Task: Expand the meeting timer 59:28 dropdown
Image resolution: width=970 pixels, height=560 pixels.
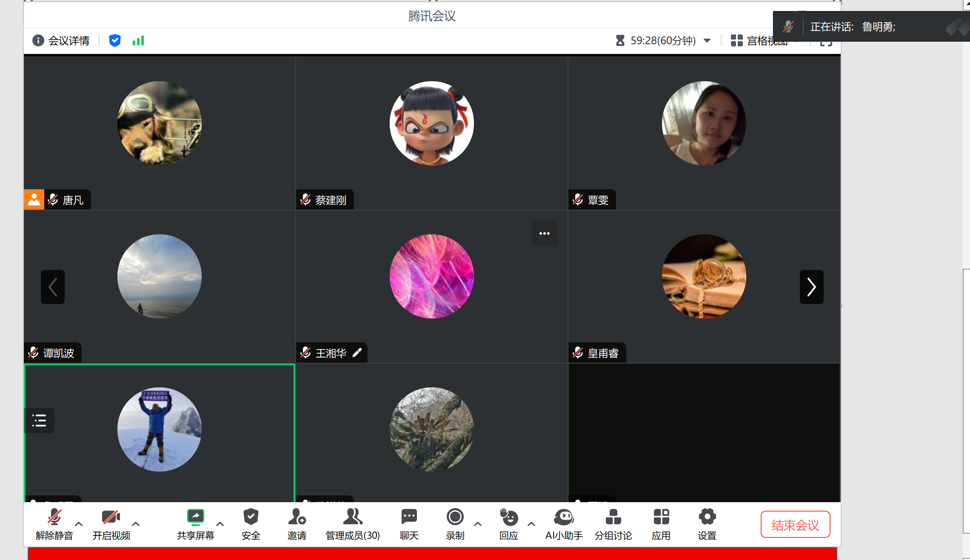Action: (x=707, y=41)
